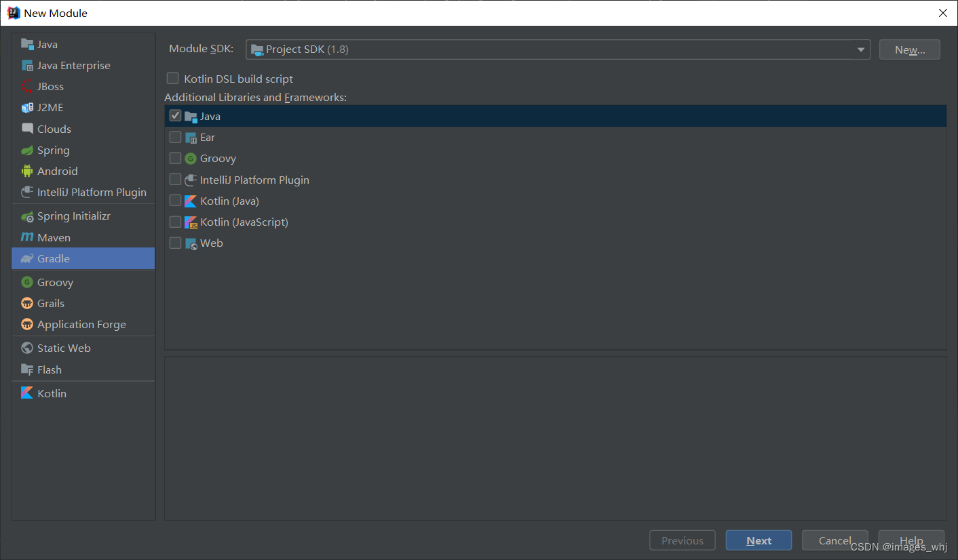958x560 pixels.
Task: Click the New... SDK button
Action: point(910,49)
